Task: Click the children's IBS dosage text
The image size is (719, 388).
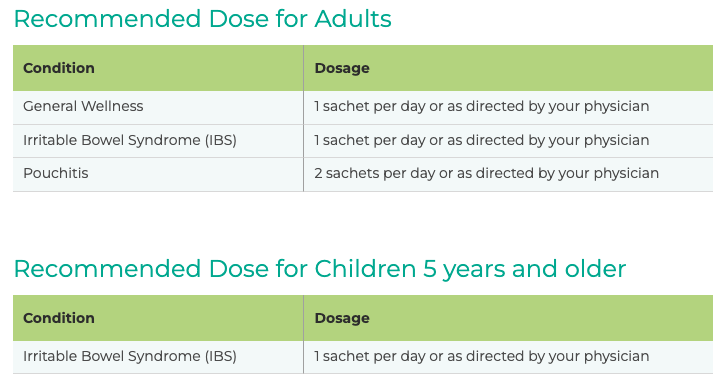Action: click(x=481, y=357)
